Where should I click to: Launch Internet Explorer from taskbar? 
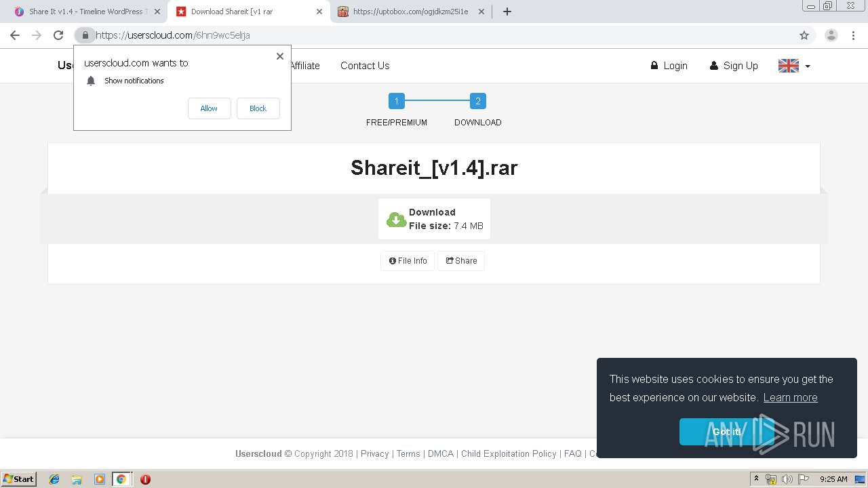click(54, 479)
